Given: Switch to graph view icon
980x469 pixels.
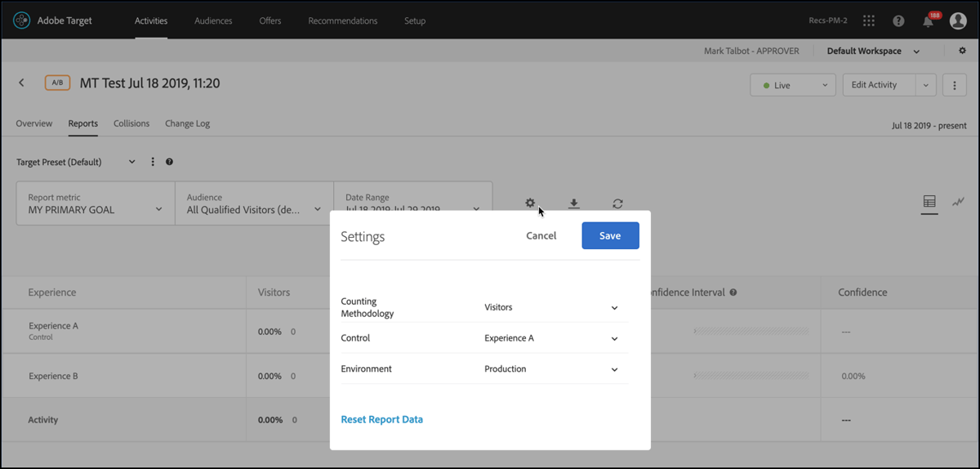Looking at the screenshot, I should pos(958,202).
